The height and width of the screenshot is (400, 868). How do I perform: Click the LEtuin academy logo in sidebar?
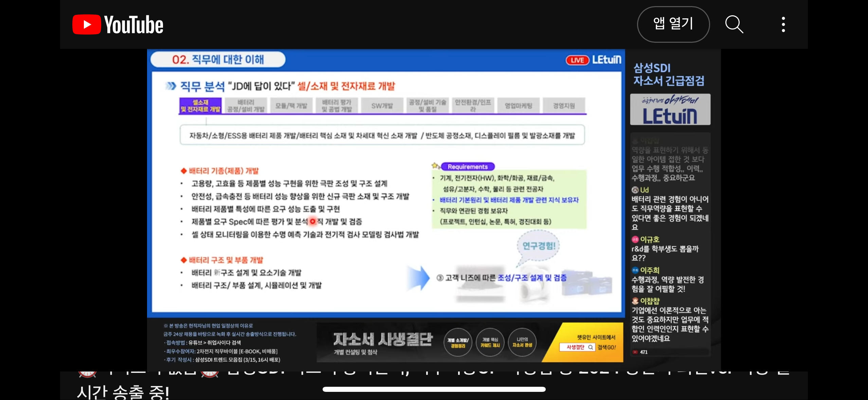670,110
